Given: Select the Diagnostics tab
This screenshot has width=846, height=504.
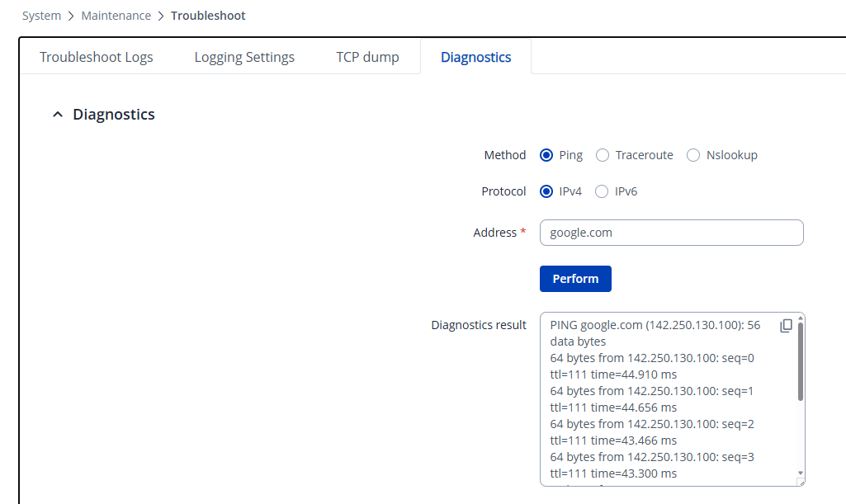Looking at the screenshot, I should (475, 57).
